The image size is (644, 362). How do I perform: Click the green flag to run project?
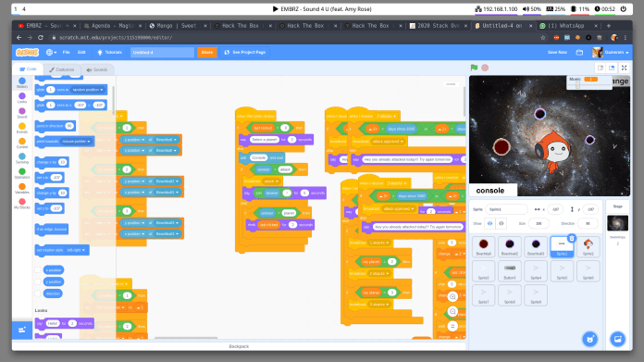click(474, 68)
